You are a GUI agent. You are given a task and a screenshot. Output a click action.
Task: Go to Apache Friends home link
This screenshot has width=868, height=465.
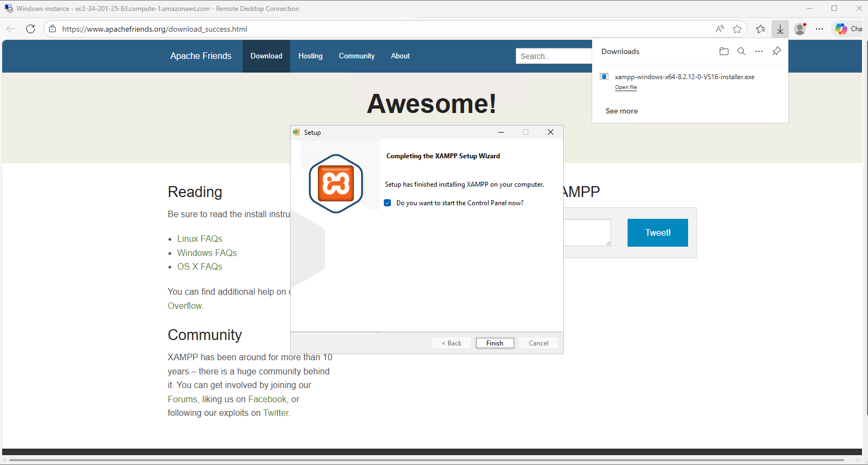point(201,56)
